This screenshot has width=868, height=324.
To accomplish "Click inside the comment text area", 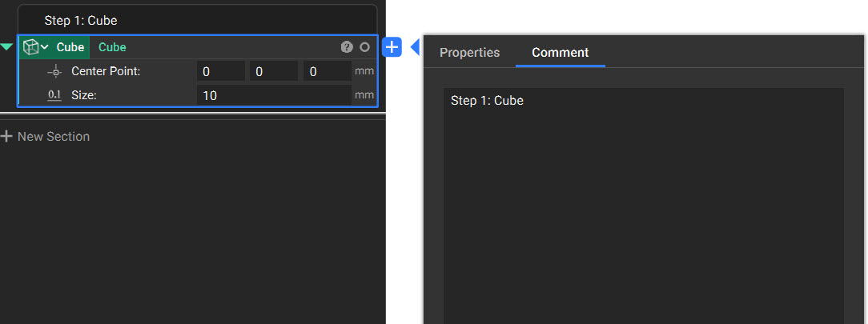I will [x=643, y=208].
